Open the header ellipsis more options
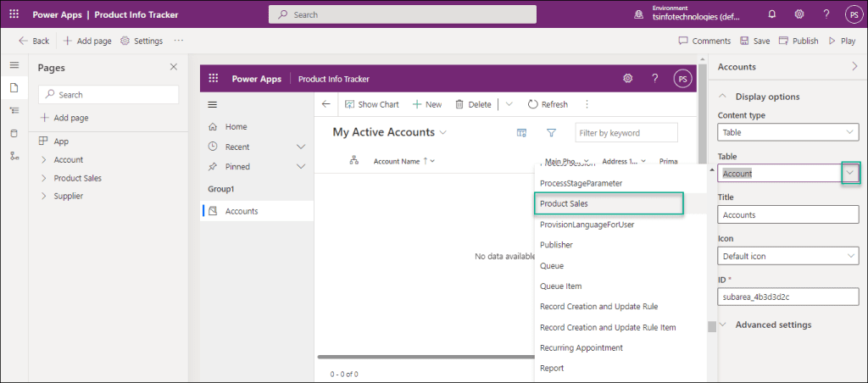868x383 pixels. click(x=178, y=41)
